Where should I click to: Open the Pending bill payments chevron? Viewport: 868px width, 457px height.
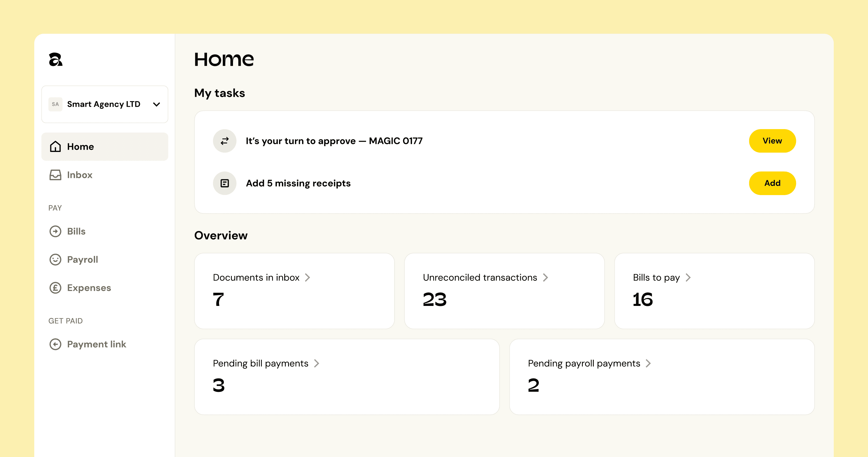[x=316, y=363]
